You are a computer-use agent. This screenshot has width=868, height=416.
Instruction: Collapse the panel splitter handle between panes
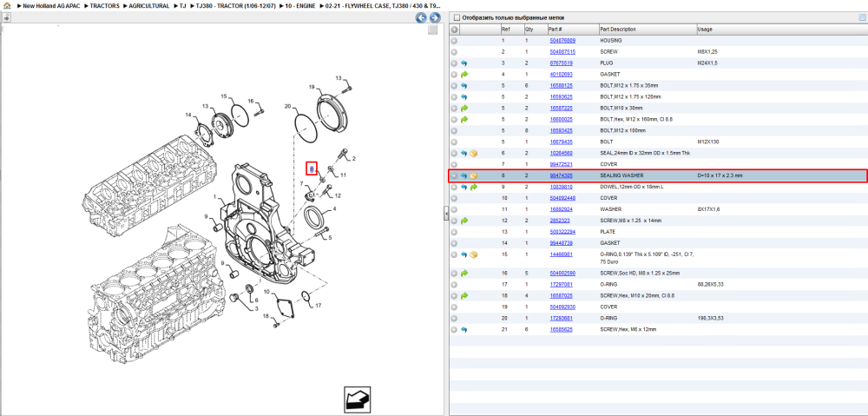coord(446,215)
